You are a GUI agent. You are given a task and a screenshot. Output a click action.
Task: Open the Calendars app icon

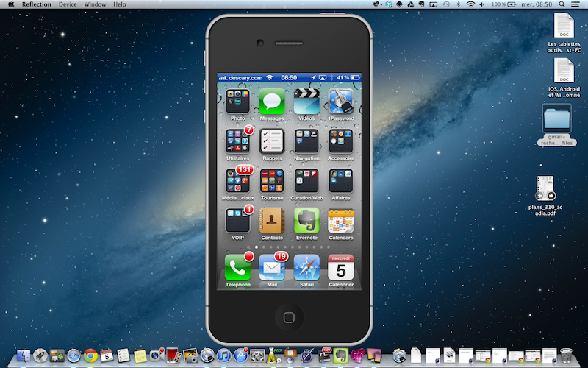coord(341,221)
